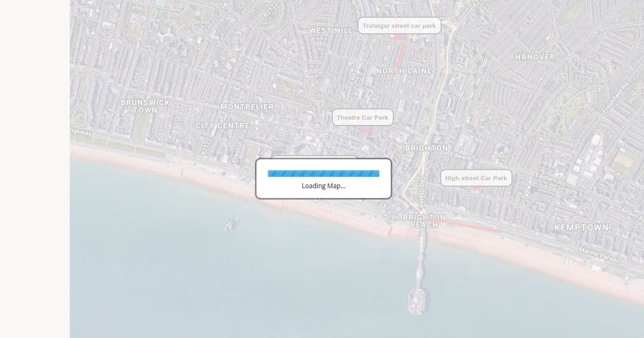
Task: Click the blue loading progress bar
Action: pos(323,173)
